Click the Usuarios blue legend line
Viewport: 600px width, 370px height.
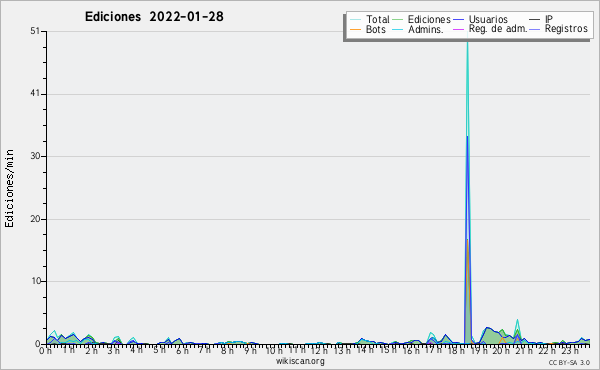coord(458,20)
